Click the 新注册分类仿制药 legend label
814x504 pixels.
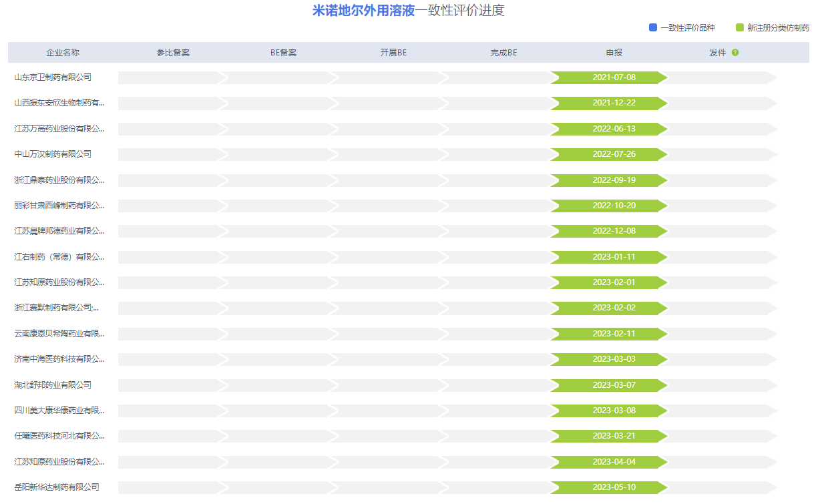pos(778,28)
